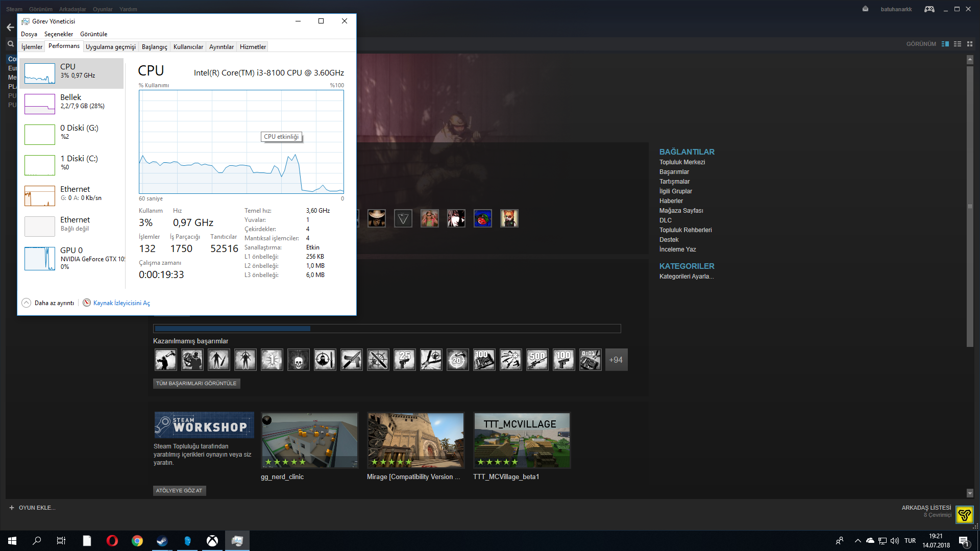Open Kaynak İzleyicisini Aç link

tap(121, 303)
